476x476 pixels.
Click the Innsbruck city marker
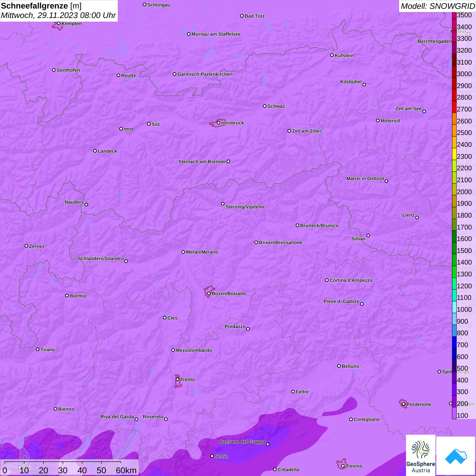click(x=219, y=123)
